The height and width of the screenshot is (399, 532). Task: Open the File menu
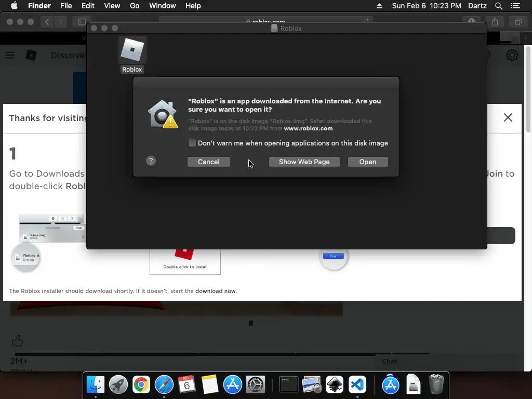click(66, 6)
